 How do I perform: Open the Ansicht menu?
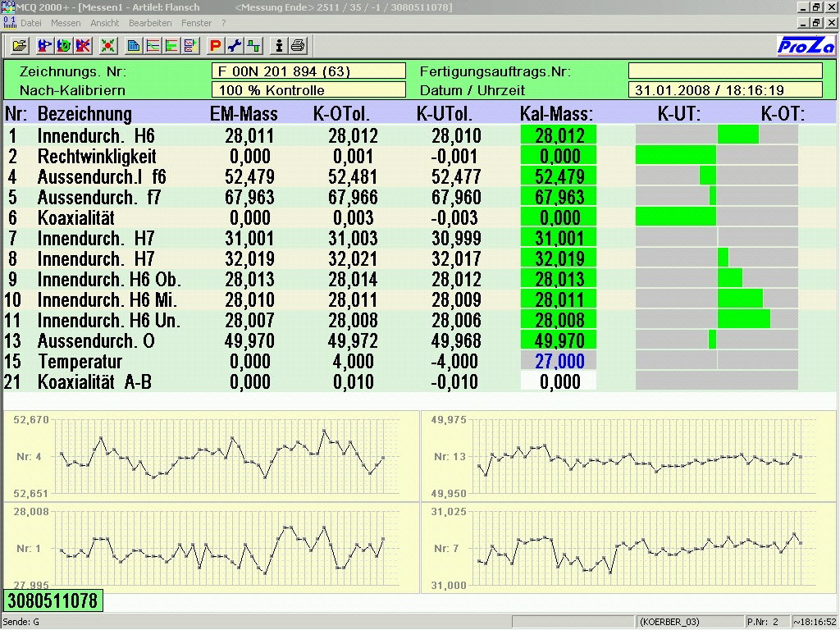coord(104,23)
